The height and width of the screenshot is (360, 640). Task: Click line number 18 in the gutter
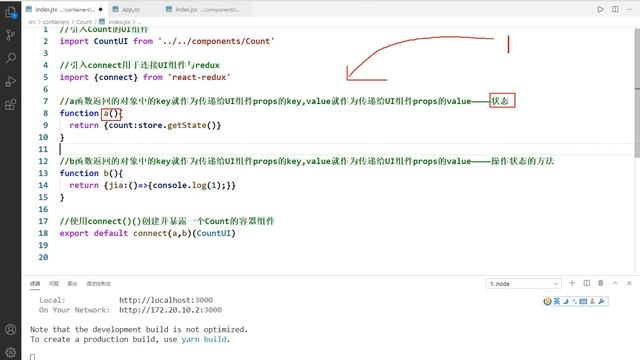pyautogui.click(x=43, y=233)
